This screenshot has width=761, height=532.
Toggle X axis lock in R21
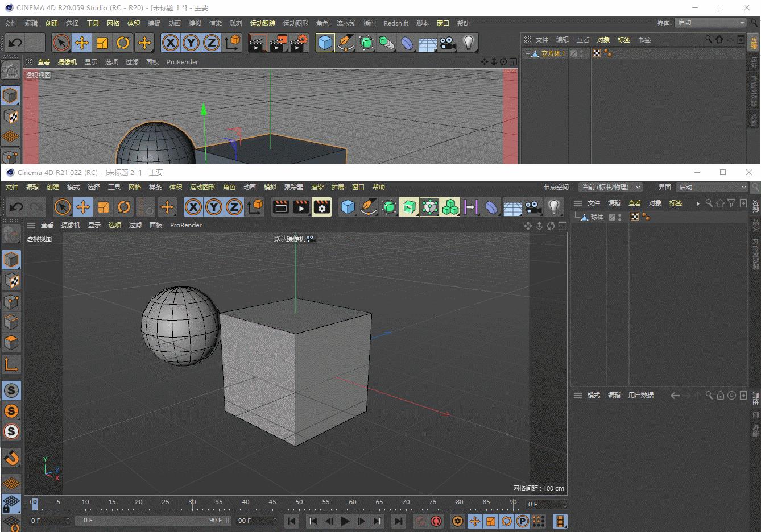[193, 207]
